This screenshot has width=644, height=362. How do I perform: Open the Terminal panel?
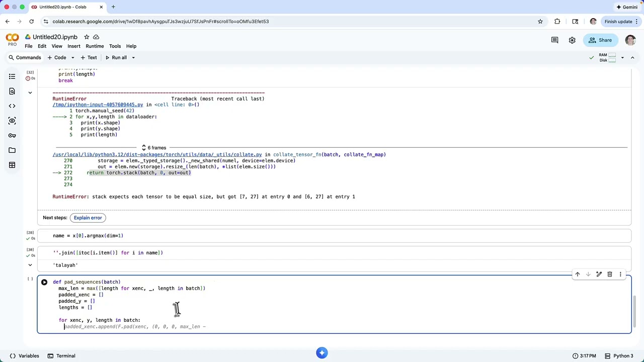(61, 356)
